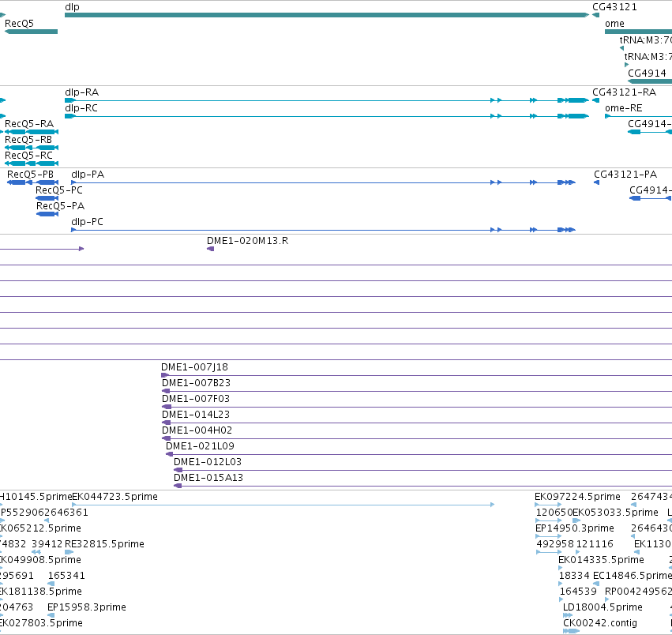Viewport: 672px width, 635px height.
Task: Click the dlp gene bar
Action: click(x=327, y=15)
